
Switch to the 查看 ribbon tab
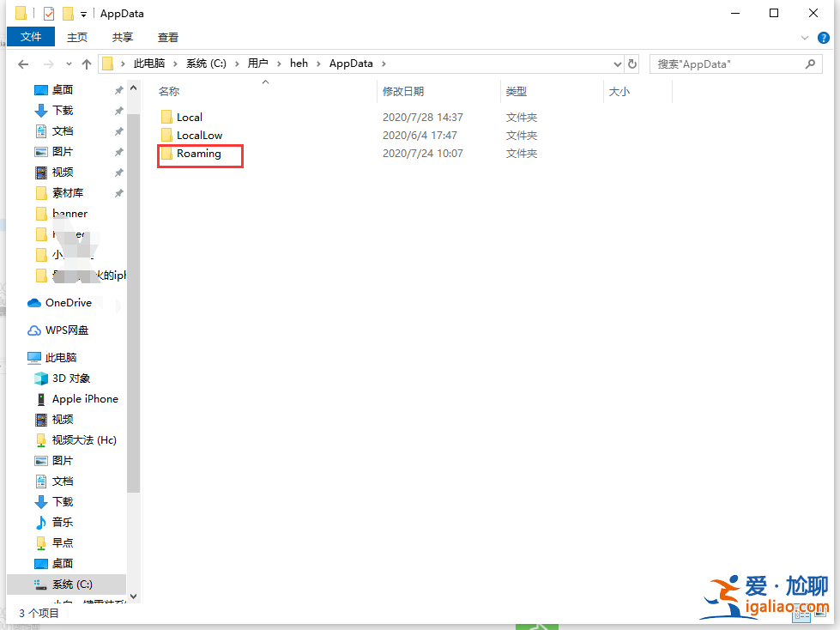[166, 37]
